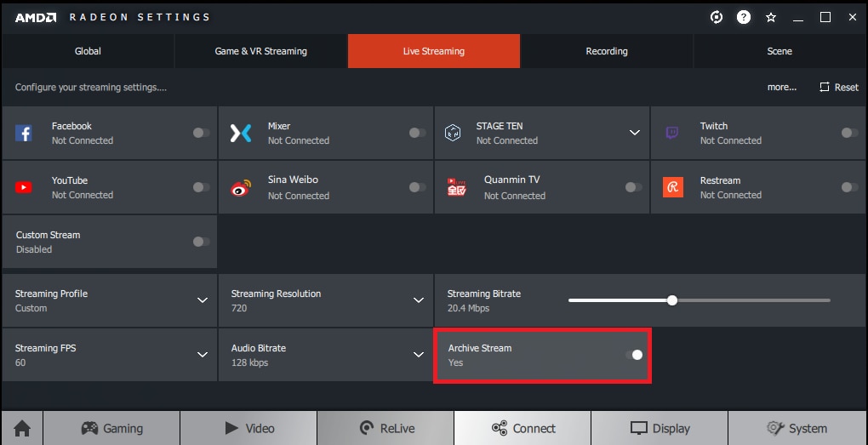The height and width of the screenshot is (445, 868).
Task: Click the star favorites icon in title bar
Action: pos(771,17)
